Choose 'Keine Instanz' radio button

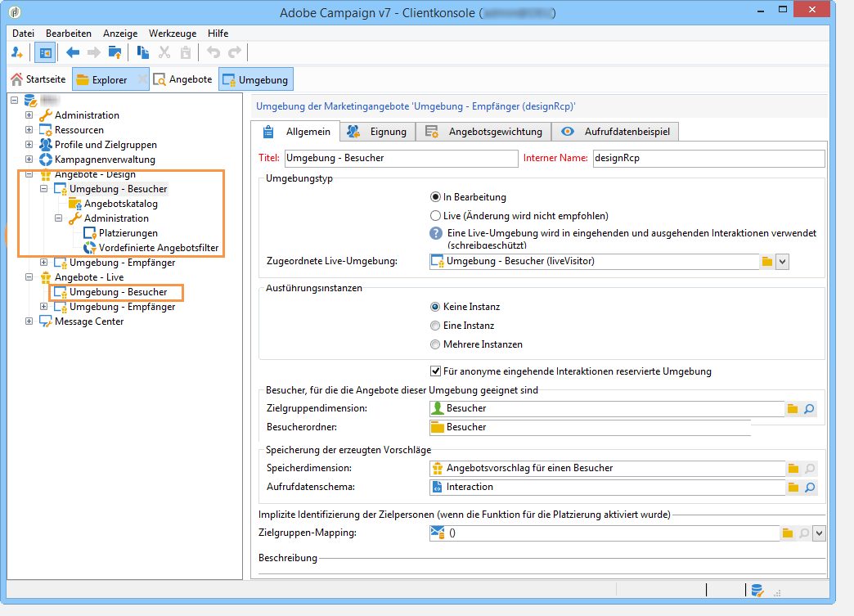coord(434,307)
